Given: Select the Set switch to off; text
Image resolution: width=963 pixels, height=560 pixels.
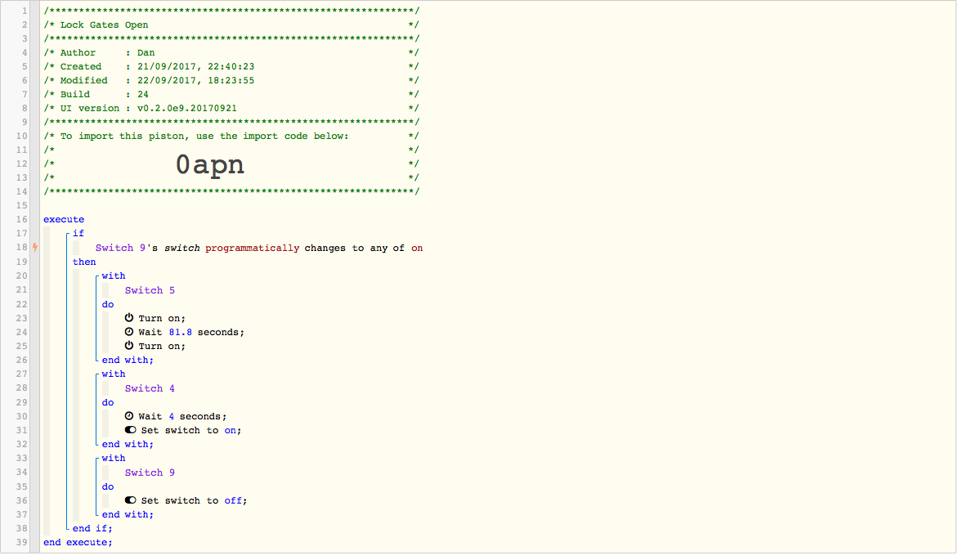Looking at the screenshot, I should click(x=194, y=500).
